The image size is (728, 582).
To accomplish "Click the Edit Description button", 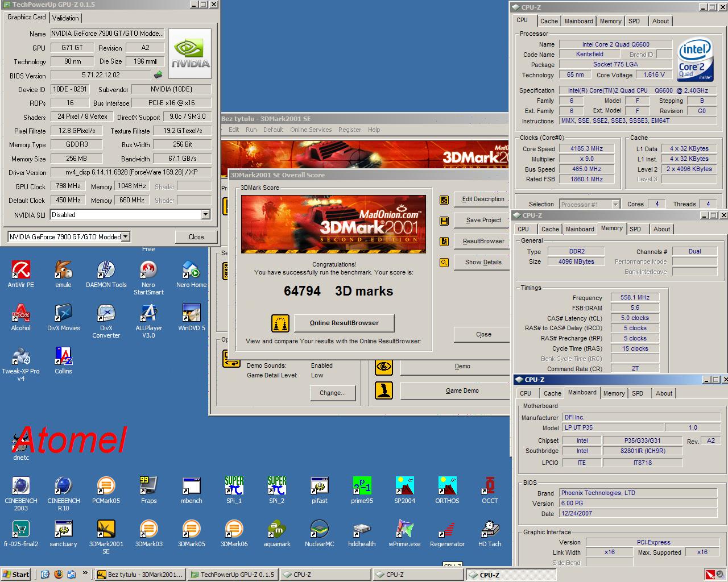I will pyautogui.click(x=483, y=199).
